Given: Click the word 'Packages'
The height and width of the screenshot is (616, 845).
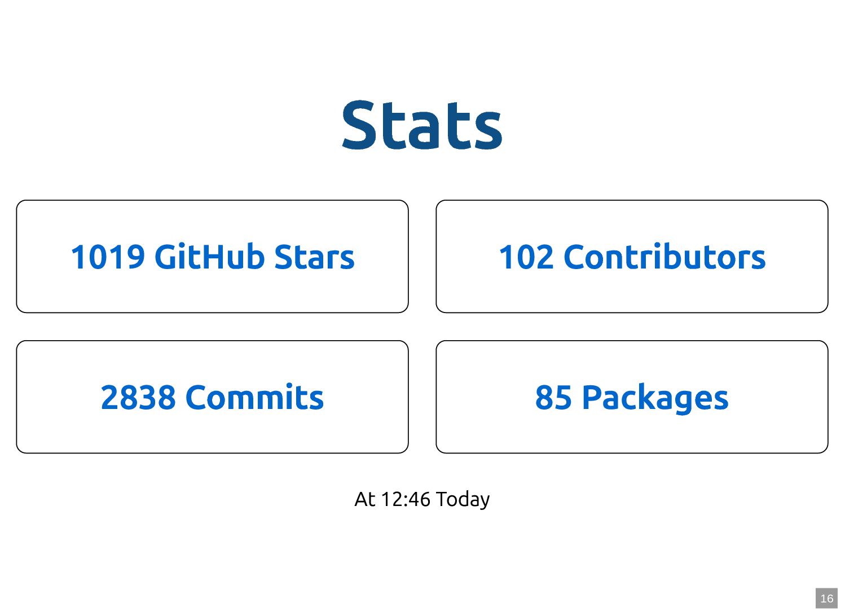Looking at the screenshot, I should [x=655, y=399].
